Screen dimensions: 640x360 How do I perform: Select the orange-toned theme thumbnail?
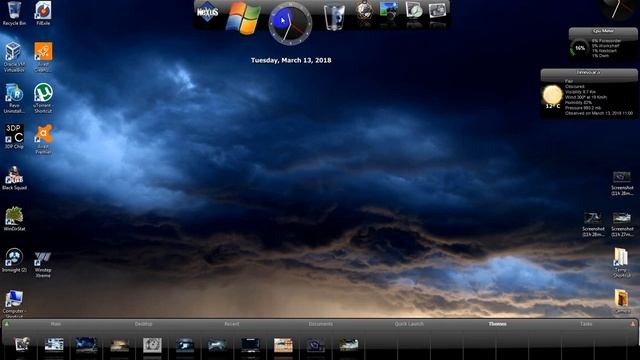pos(283,345)
